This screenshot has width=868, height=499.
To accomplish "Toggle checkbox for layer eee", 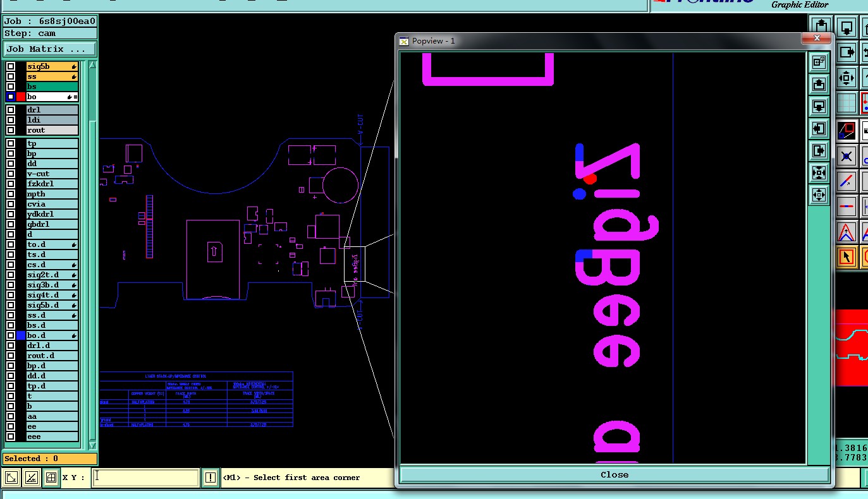I will click(11, 436).
